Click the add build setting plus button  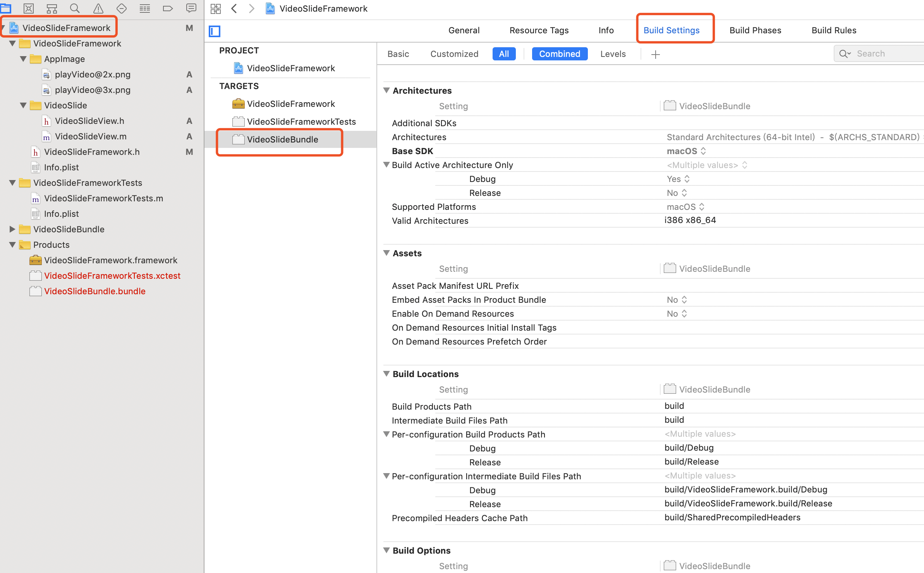click(x=655, y=54)
